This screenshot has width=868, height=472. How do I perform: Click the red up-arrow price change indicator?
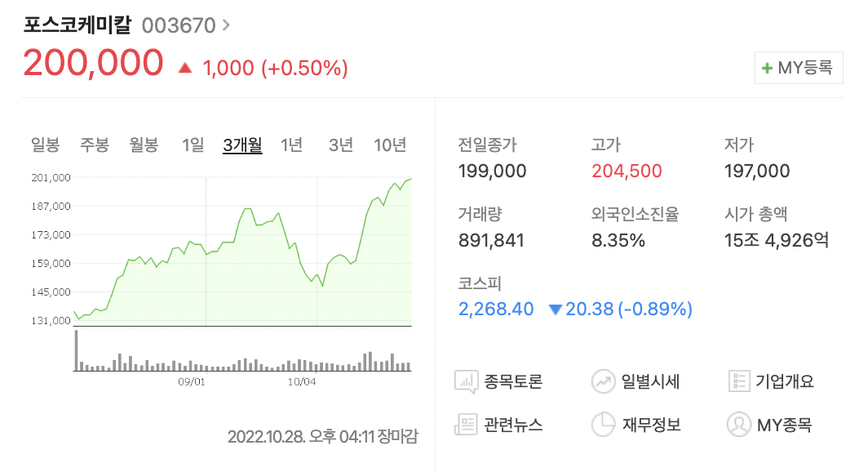coord(184,65)
